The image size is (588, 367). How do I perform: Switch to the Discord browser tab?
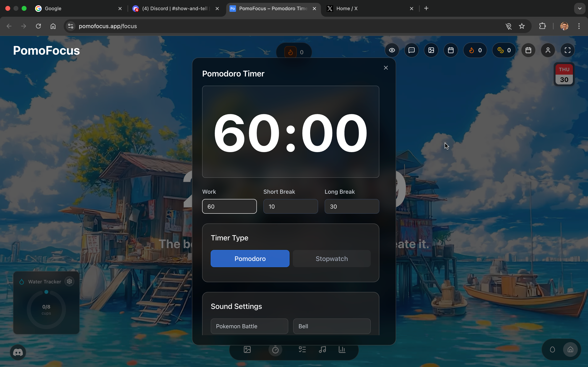[174, 9]
